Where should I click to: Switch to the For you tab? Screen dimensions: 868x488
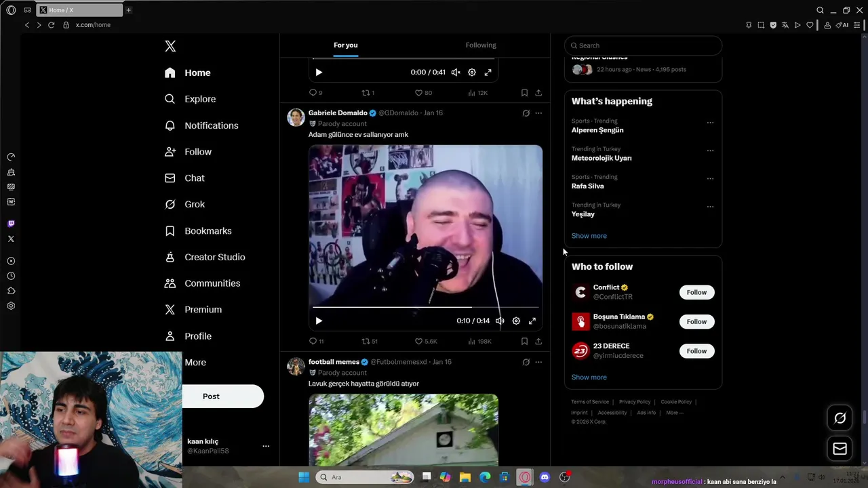(346, 45)
